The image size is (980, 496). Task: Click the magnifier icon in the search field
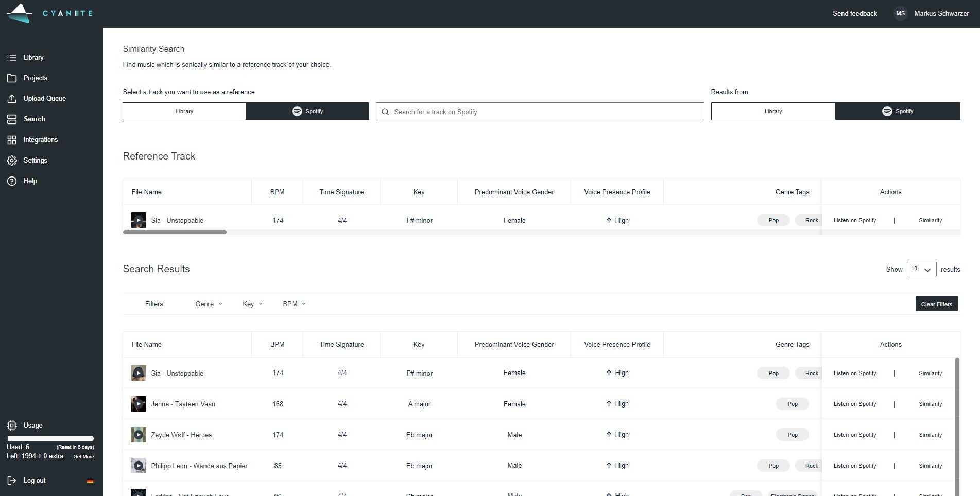click(385, 112)
